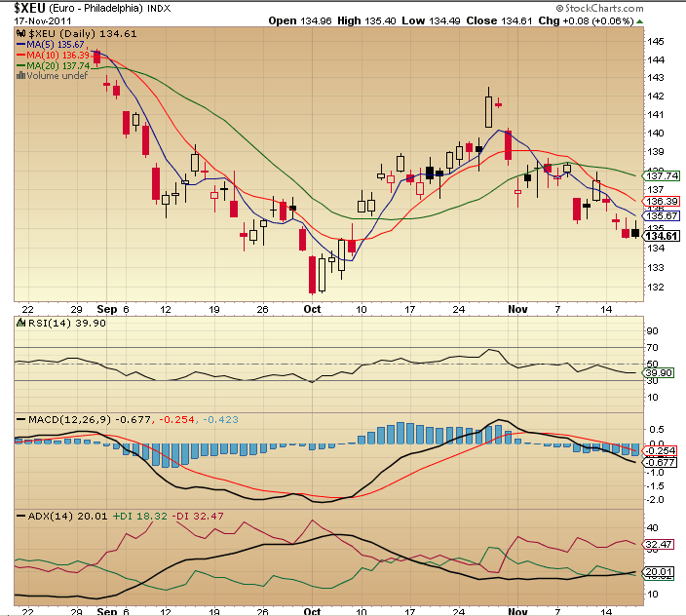Click the RSI(14) 39.90 legend
Image resolution: width=686 pixels, height=616 pixels.
click(x=67, y=323)
